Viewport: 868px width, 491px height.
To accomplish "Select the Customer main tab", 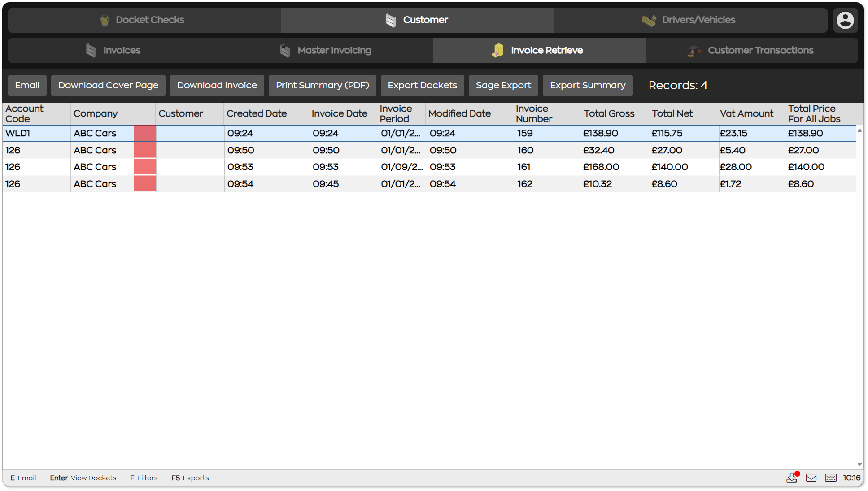I will pyautogui.click(x=418, y=20).
